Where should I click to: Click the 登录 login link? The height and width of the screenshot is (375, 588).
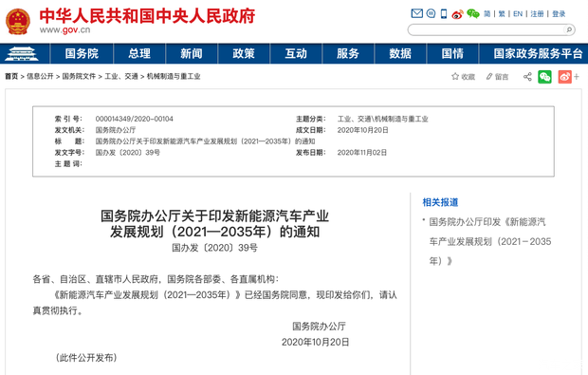[x=559, y=14]
